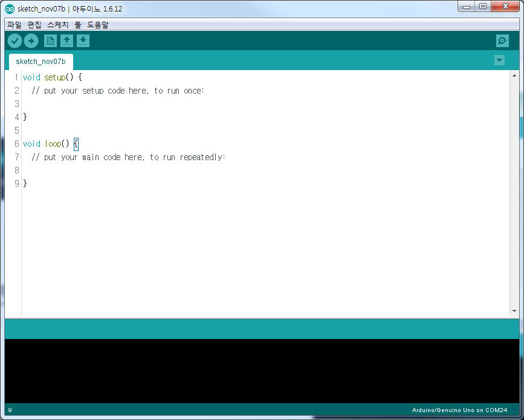
Task: Click the setup code comment on line 2
Action: [118, 91]
